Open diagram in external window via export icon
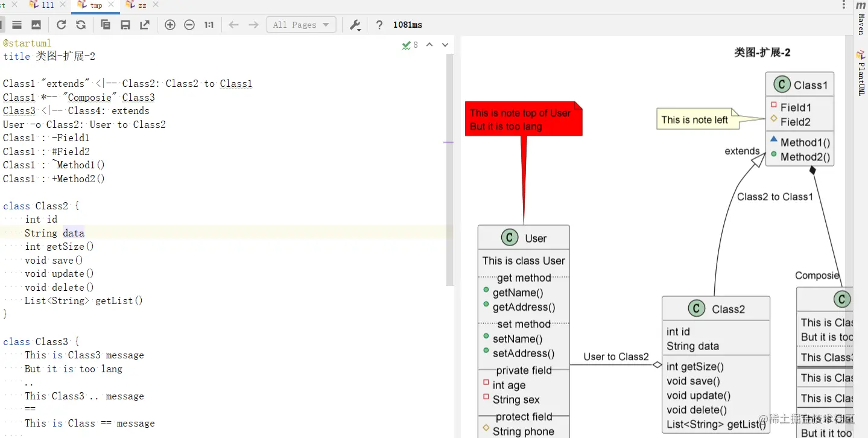Viewport: 868px width, 438px height. coord(145,25)
